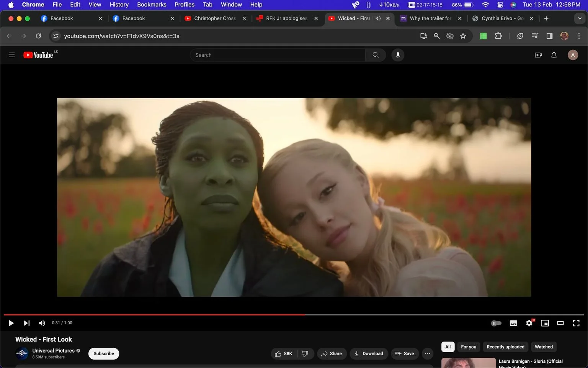The height and width of the screenshot is (368, 588).
Task: Share the Wicked video
Action: [332, 353]
